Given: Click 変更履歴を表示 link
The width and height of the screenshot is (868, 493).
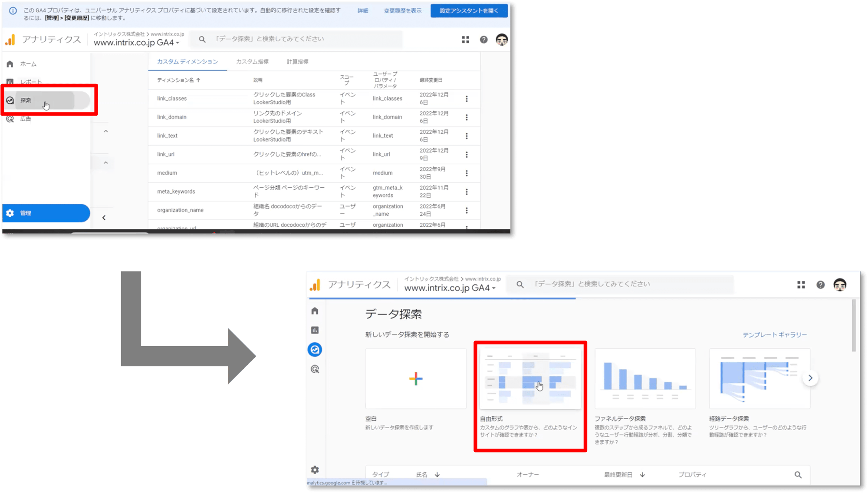Looking at the screenshot, I should 402,10.
